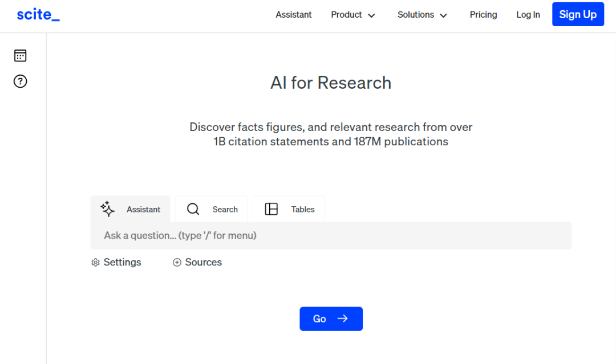Click the Settings gear icon
The image size is (616, 364).
coord(95,263)
